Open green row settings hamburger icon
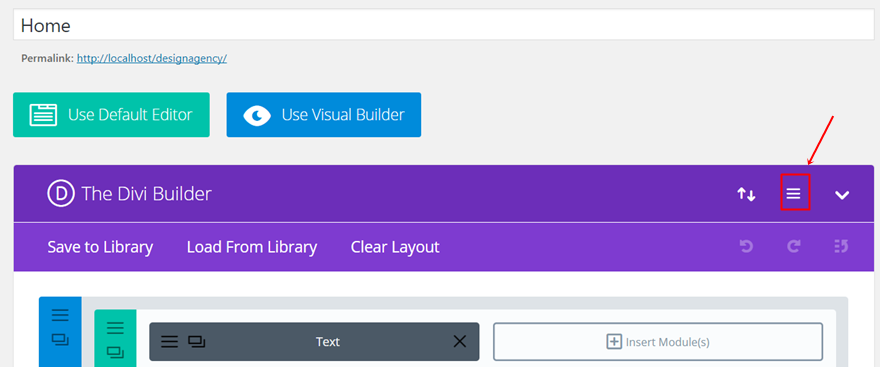This screenshot has height=367, width=880. point(115,327)
